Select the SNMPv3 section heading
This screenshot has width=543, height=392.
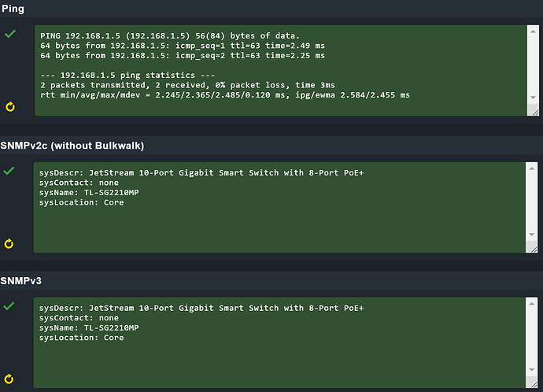point(20,281)
